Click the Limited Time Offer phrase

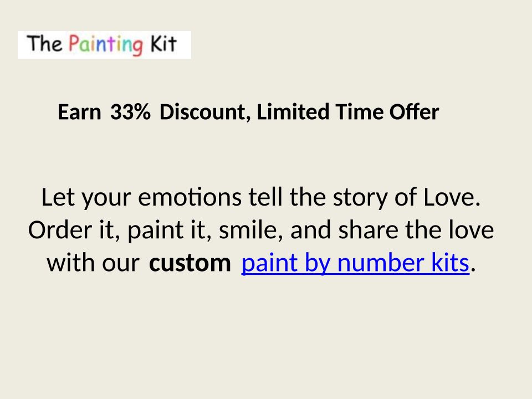point(348,112)
